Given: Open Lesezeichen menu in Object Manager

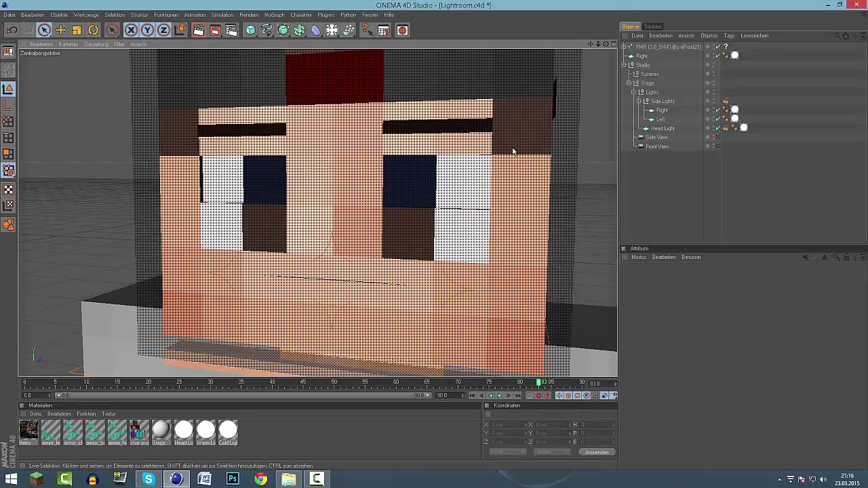Looking at the screenshot, I should [x=754, y=36].
